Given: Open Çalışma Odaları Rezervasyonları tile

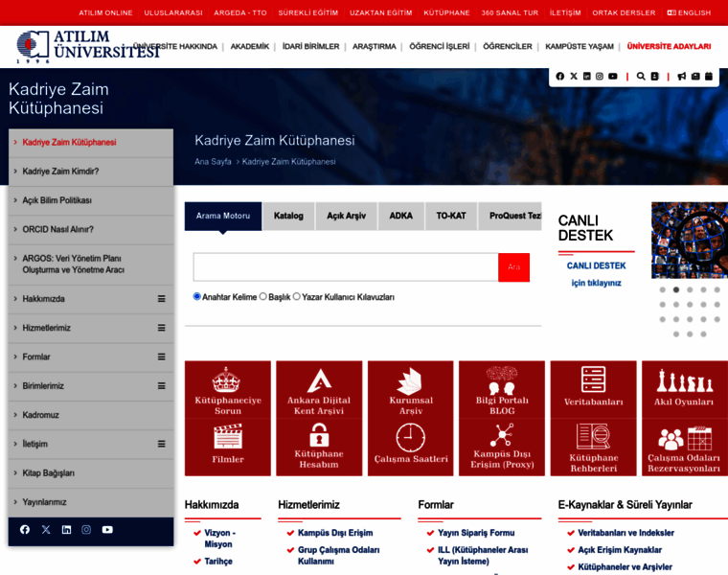Looking at the screenshot, I should (684, 447).
